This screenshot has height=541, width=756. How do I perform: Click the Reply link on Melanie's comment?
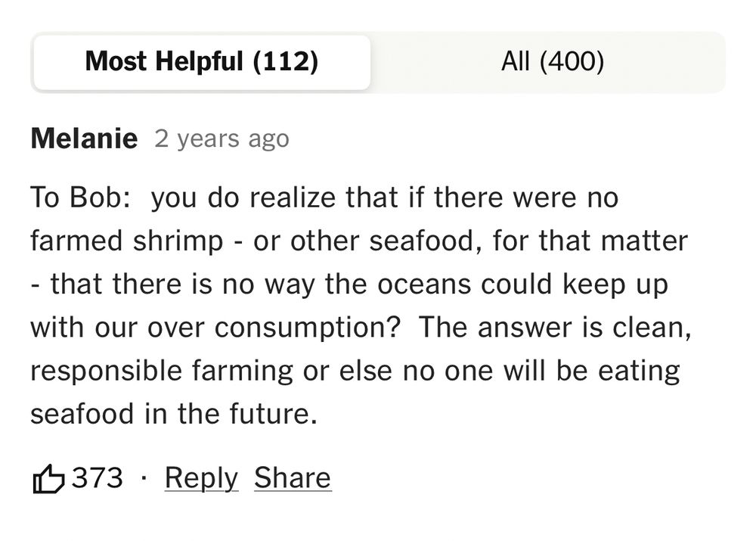point(200,477)
